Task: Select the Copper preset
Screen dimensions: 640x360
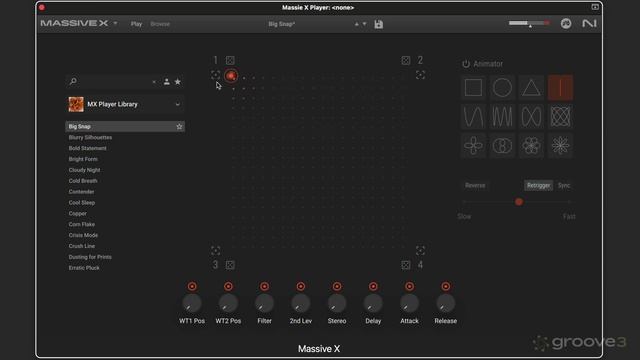Action: 78,213
